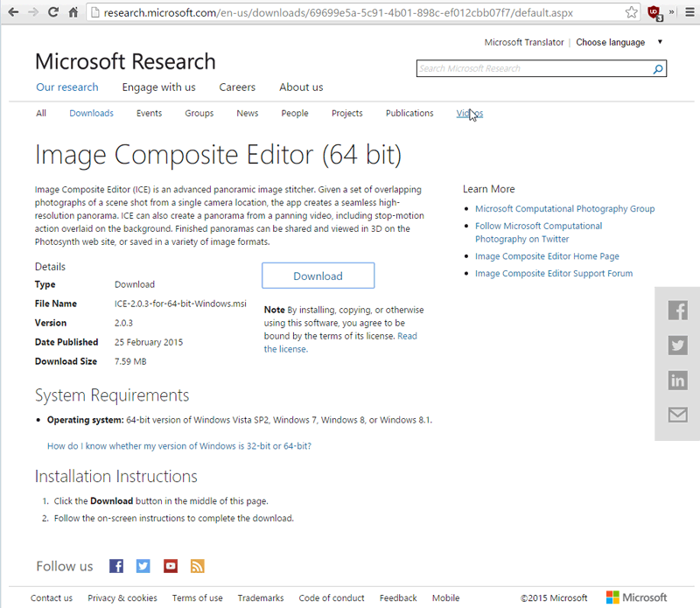Click the file name ICE-2.0.3-for-64-bit-Windows.msi

[180, 304]
